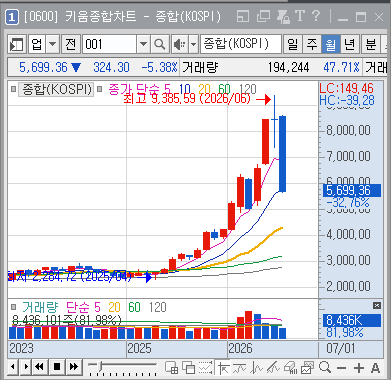Click the bottom toolbar zoom magnifier icon
Viewport: 391px width, 380px height.
coord(324,367)
